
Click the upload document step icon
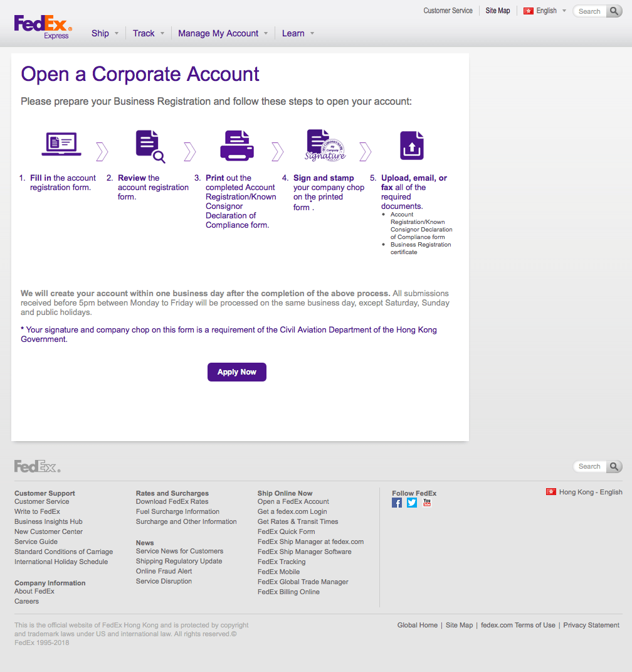[413, 145]
